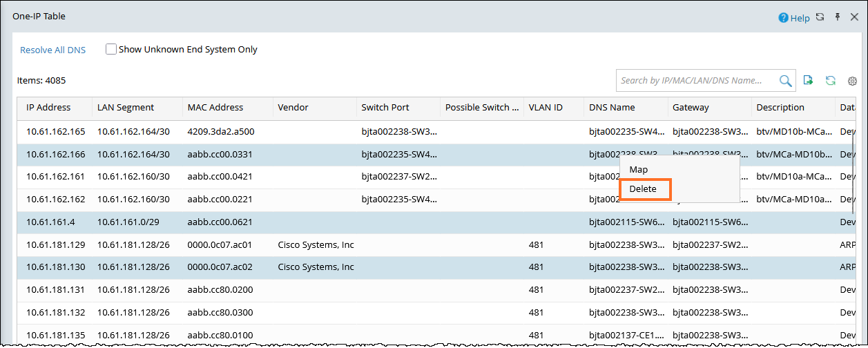Click the Resolve All DNS link
Image resolution: width=868 pixels, height=348 pixels.
pos(52,50)
